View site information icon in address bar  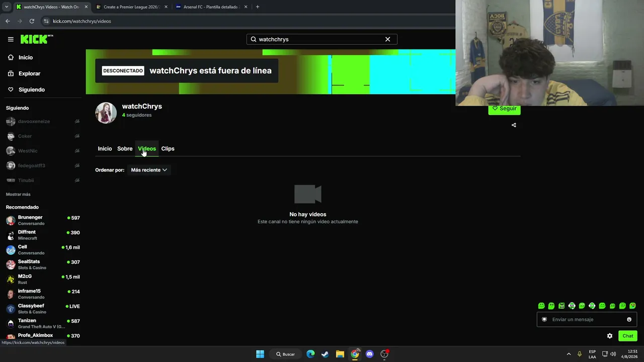pos(46,21)
